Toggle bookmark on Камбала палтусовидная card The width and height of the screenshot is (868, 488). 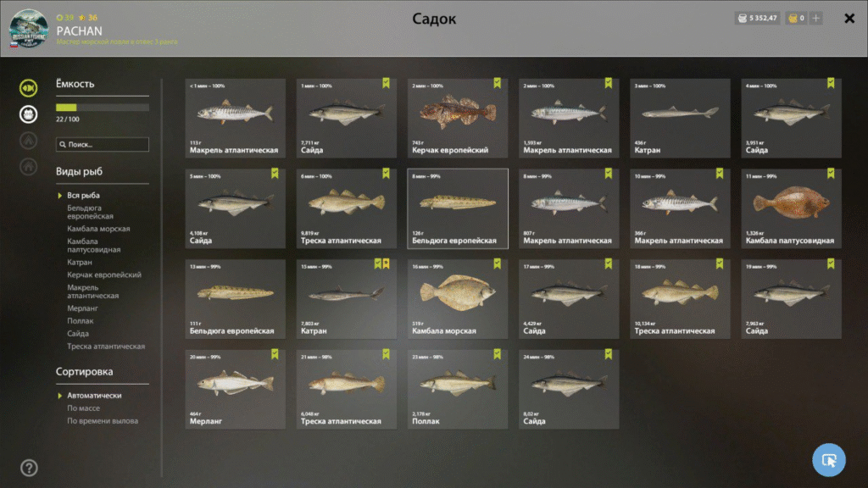[x=831, y=173]
